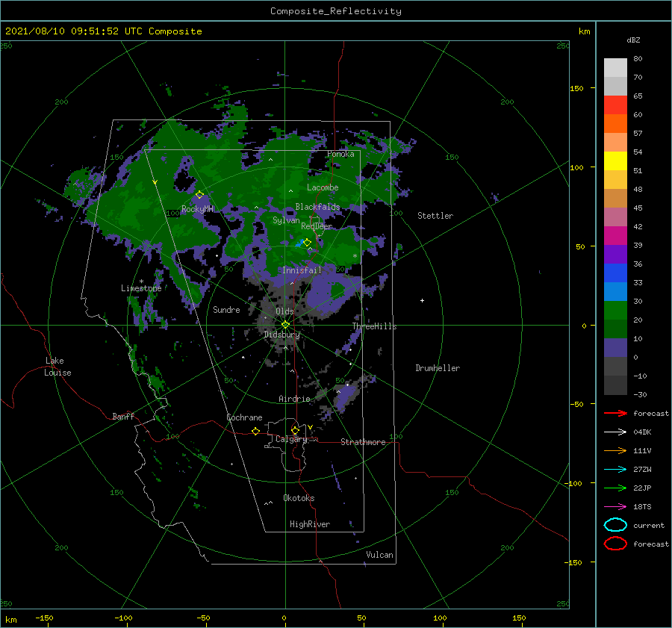Screen dimensions: 672x628
Task: Select the Blackfalds label
Action: coord(317,207)
